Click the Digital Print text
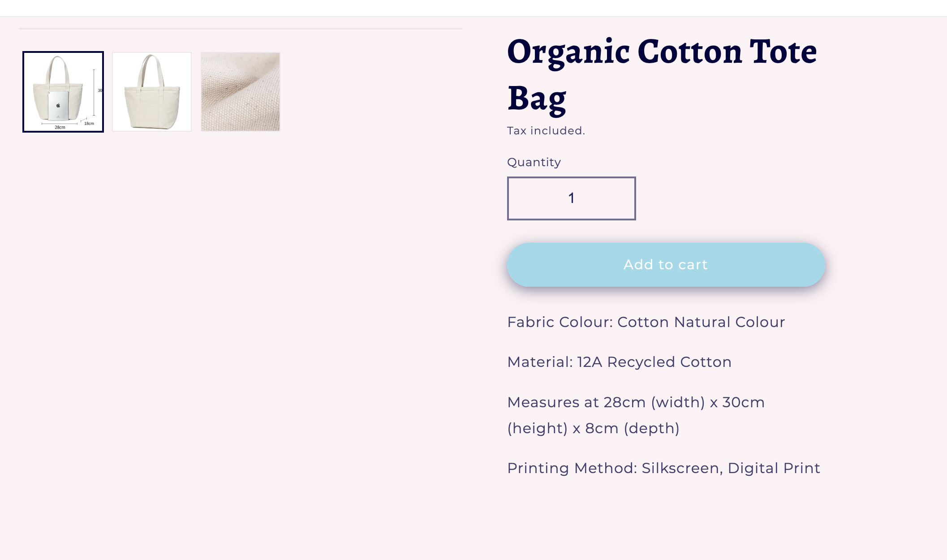The image size is (947, 560). 774,468
